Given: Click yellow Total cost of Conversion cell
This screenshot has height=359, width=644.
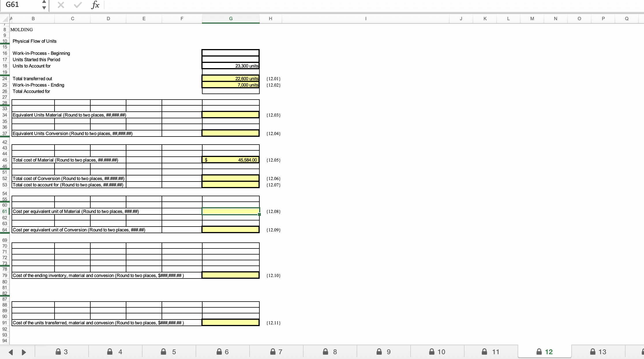Looking at the screenshot, I should (x=231, y=178).
